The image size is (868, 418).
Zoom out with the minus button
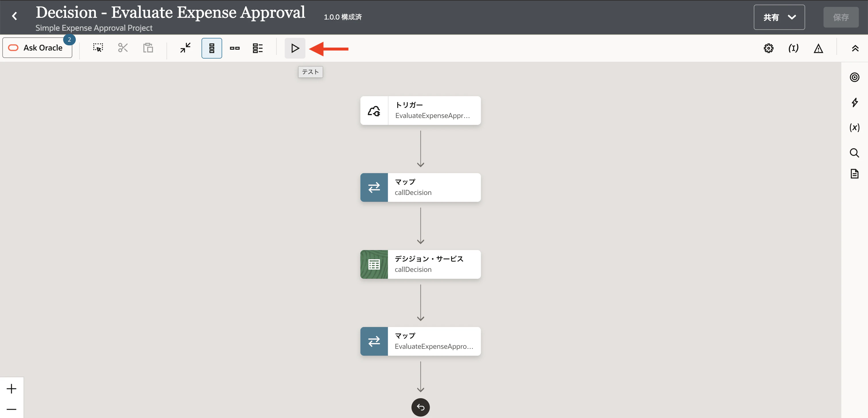11,409
